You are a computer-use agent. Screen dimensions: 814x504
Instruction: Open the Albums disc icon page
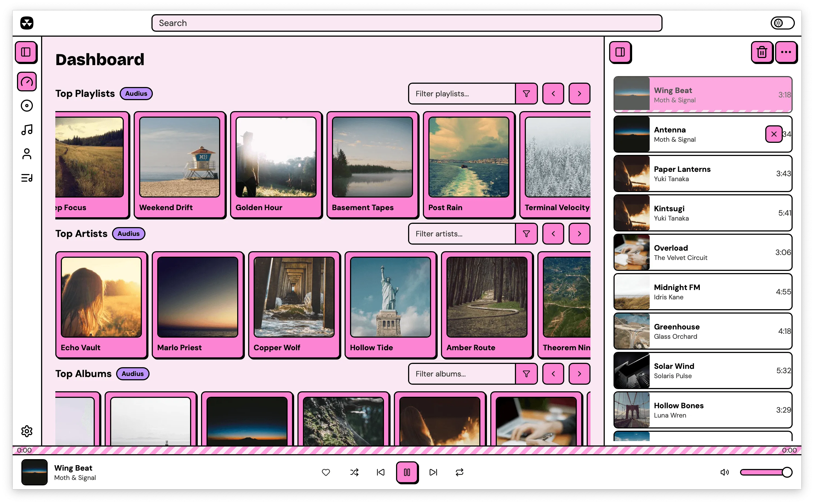pyautogui.click(x=27, y=106)
